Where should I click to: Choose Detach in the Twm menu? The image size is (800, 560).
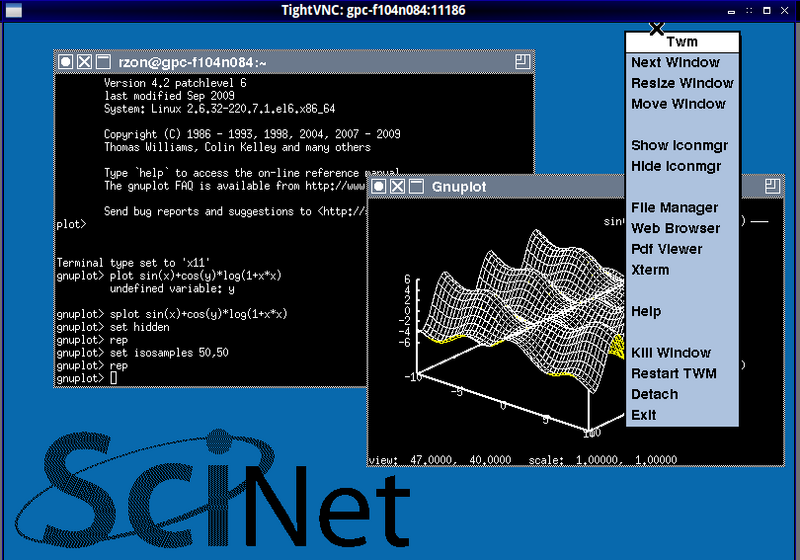[682, 395]
